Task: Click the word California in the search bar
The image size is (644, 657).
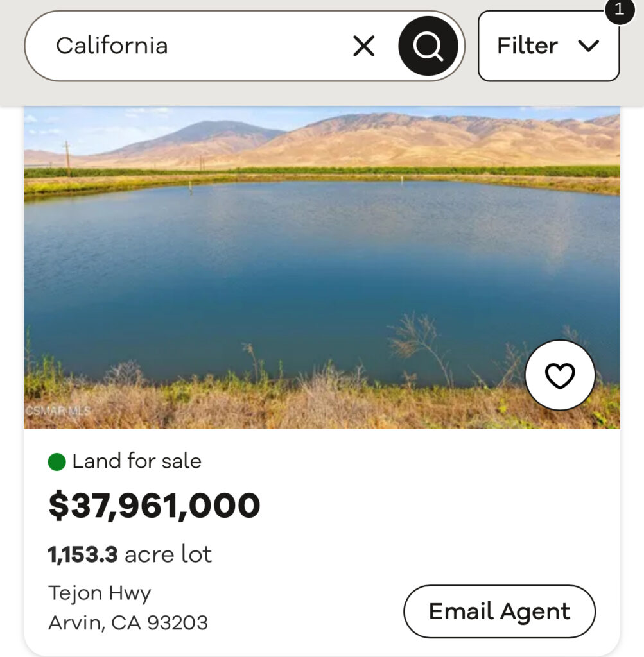Action: pos(112,46)
